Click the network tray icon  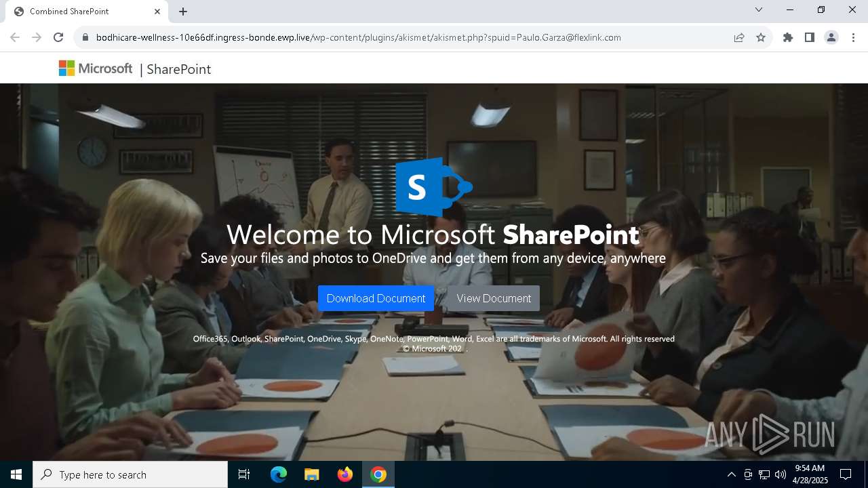tap(764, 474)
